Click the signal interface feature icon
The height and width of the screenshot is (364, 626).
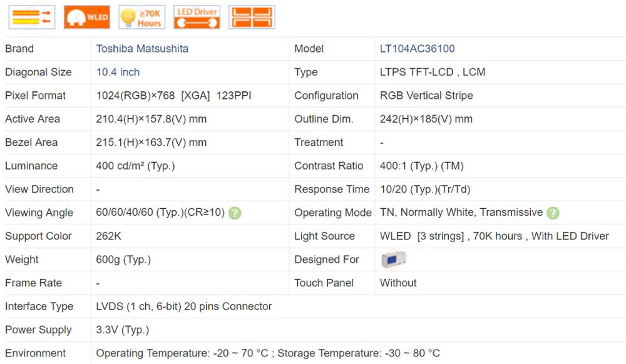click(32, 17)
